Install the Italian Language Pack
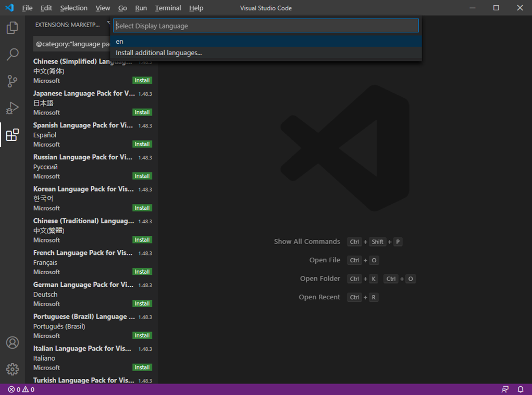532x395 pixels. [142, 367]
